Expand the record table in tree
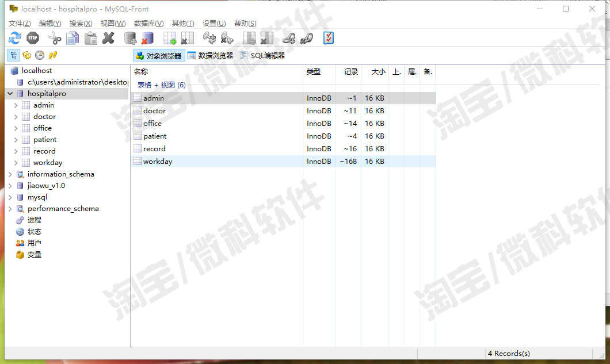This screenshot has width=610, height=364. 16,151
